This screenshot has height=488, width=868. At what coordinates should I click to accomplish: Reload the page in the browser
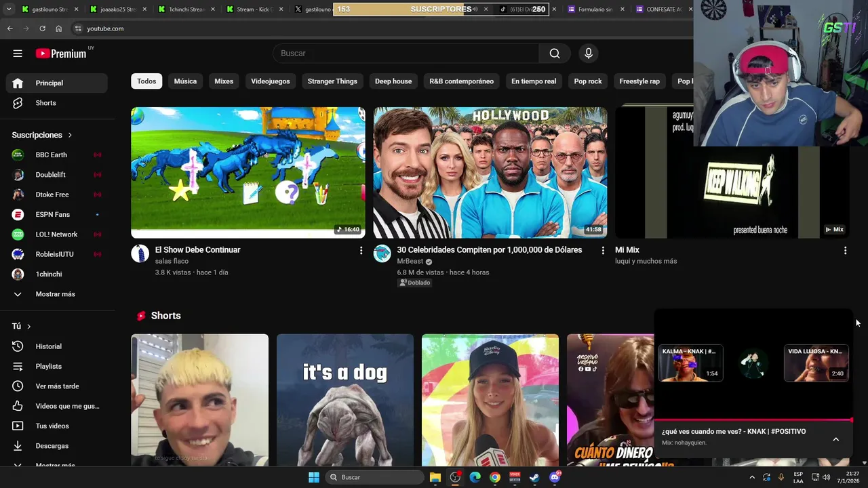coord(42,28)
